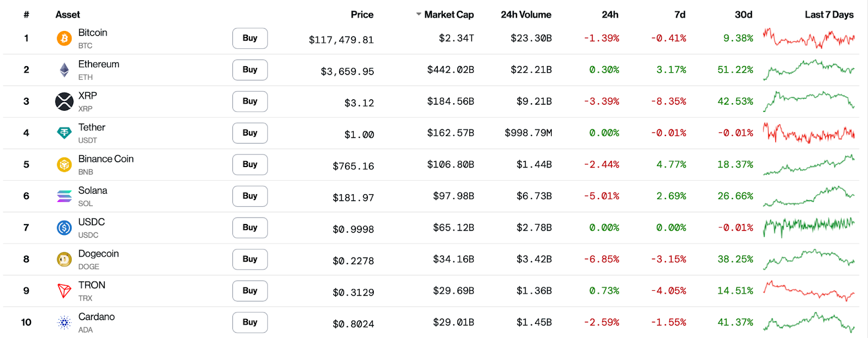Click the TRON logo icon
The width and height of the screenshot is (868, 338).
[x=64, y=291]
